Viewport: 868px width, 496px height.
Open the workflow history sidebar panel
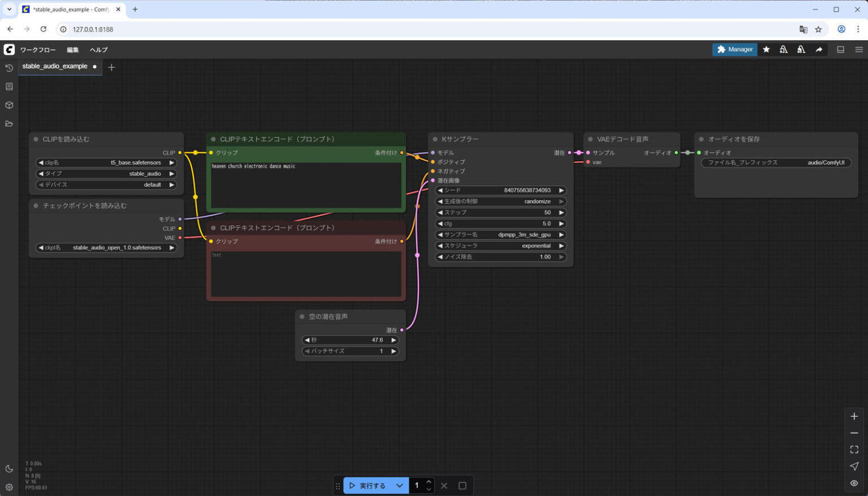point(8,68)
